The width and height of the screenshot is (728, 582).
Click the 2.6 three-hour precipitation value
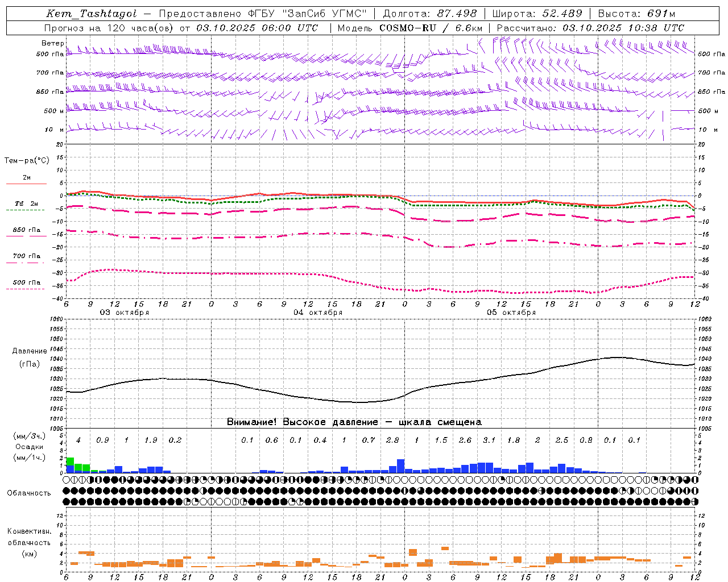point(465,440)
